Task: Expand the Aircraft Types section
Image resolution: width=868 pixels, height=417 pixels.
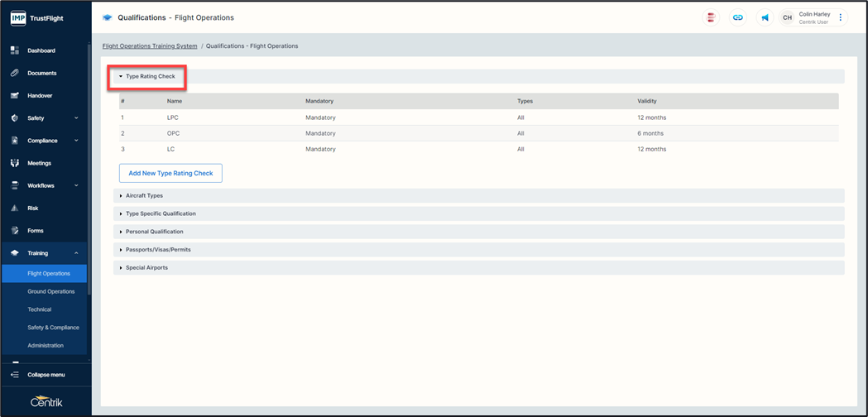Action: [x=144, y=196]
